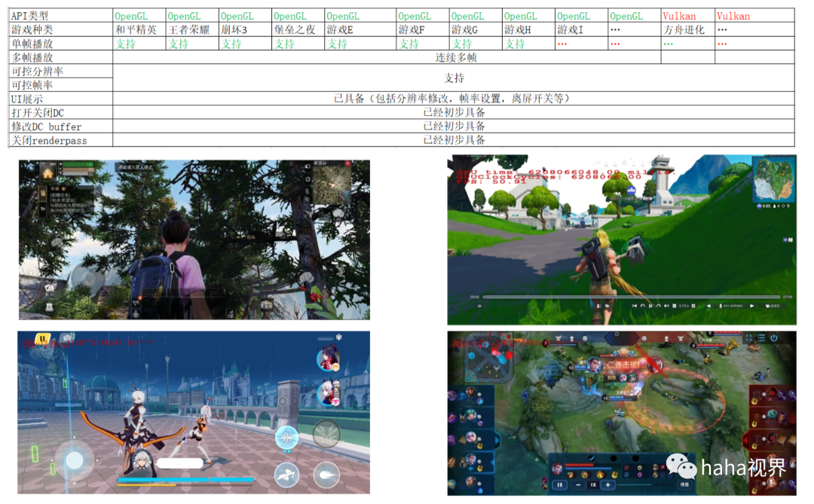Click the Vulkan cell above 方舟进化
The image size is (814, 504).
(688, 16)
